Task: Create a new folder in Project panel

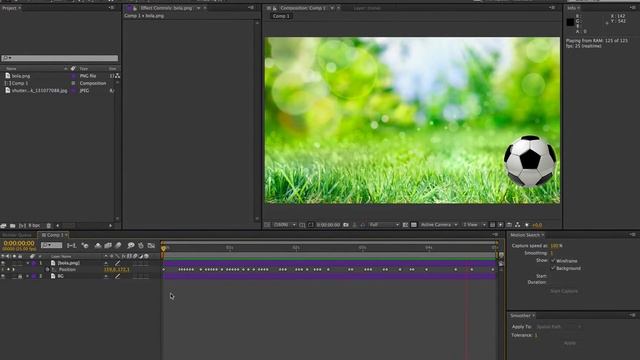Action: (13, 226)
